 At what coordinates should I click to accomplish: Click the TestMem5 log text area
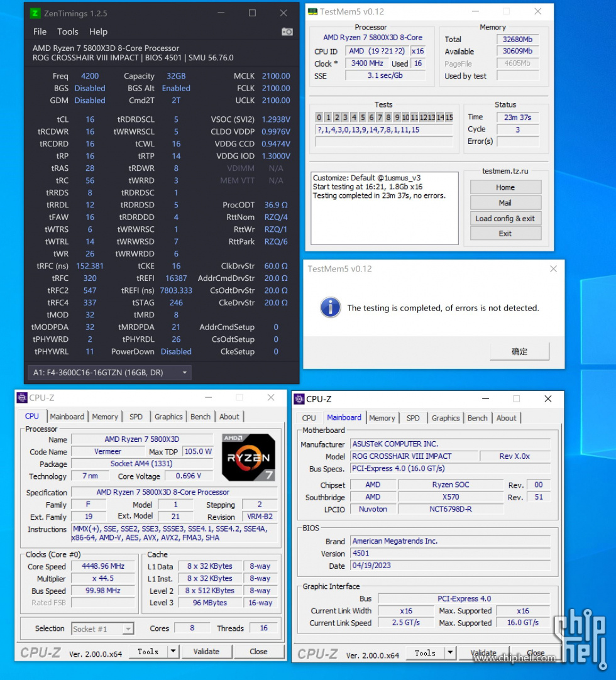(x=384, y=208)
